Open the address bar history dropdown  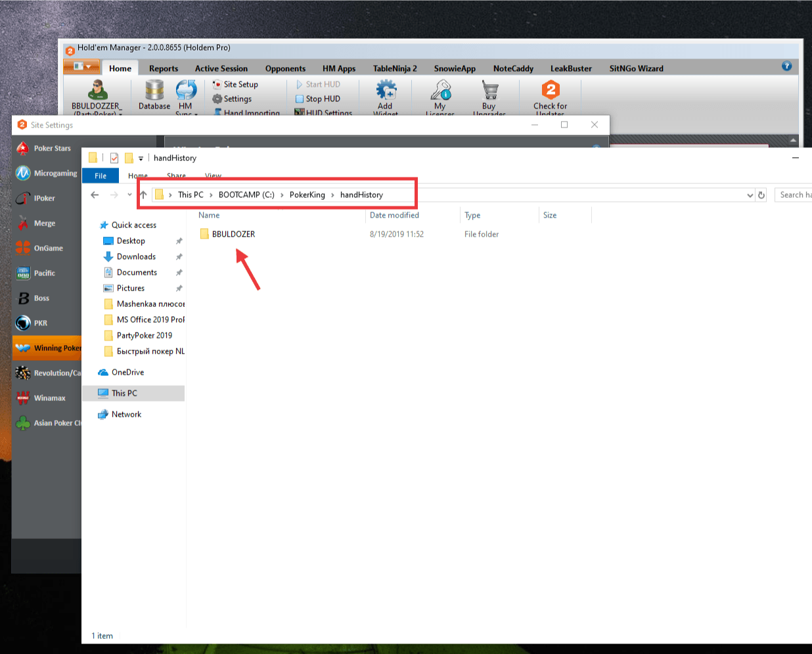click(750, 195)
